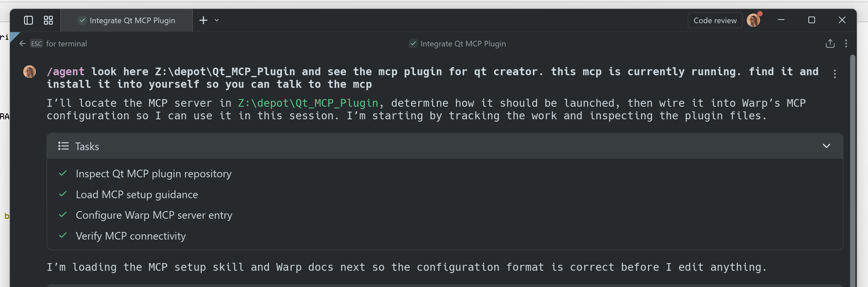Screen dimensions: 868x287
Task: Click the Code review button
Action: (715, 21)
